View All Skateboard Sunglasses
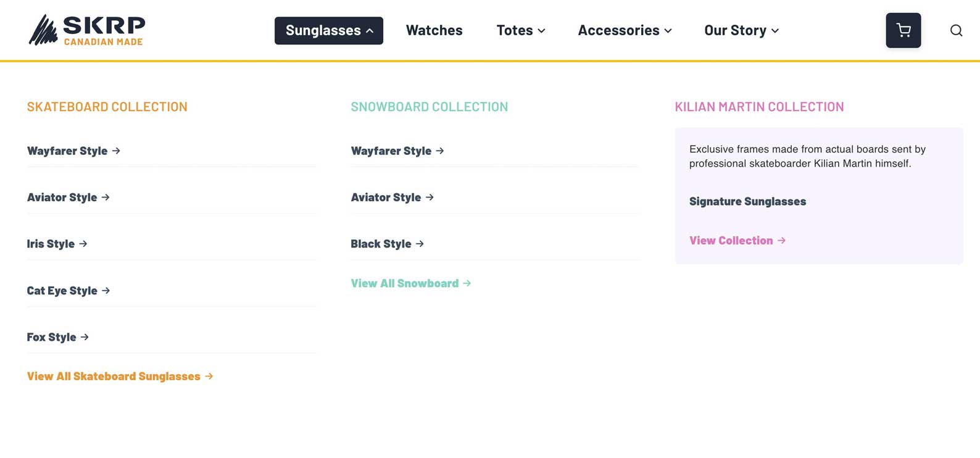The height and width of the screenshot is (458, 980). (x=120, y=377)
